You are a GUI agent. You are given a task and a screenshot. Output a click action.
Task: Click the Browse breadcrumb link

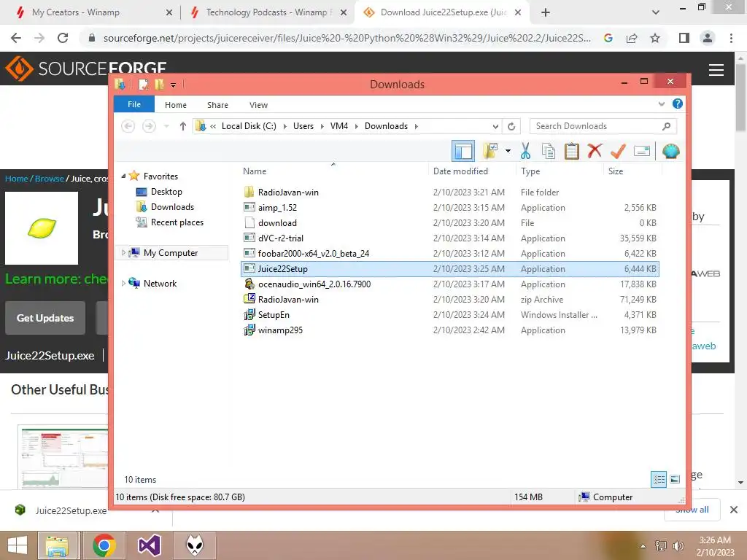(49, 179)
